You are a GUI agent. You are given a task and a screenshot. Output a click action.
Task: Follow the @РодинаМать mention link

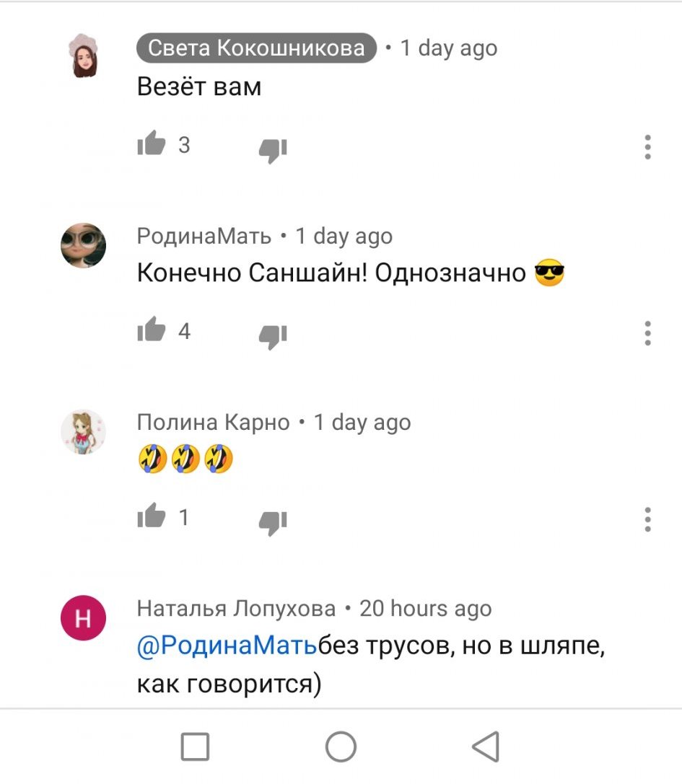click(227, 646)
